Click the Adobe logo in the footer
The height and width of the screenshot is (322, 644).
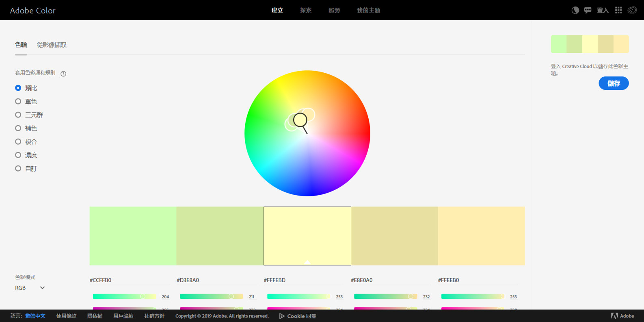[622, 316]
